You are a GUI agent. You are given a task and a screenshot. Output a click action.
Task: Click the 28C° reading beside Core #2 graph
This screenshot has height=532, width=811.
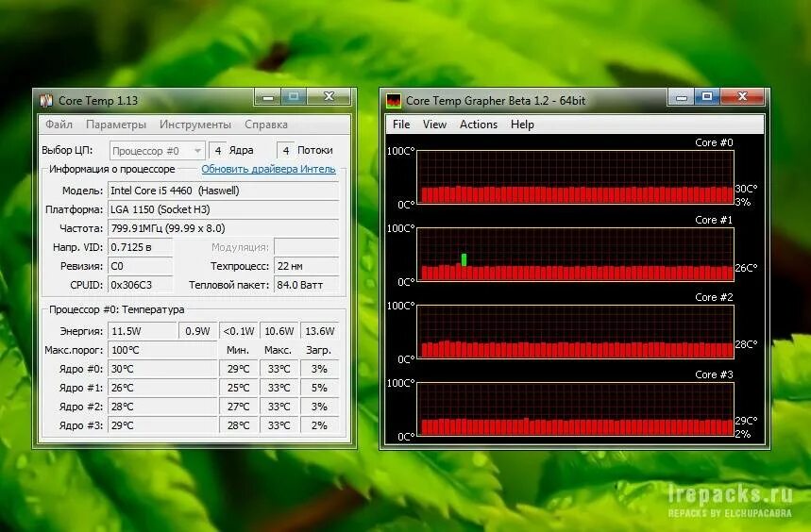coord(746,344)
